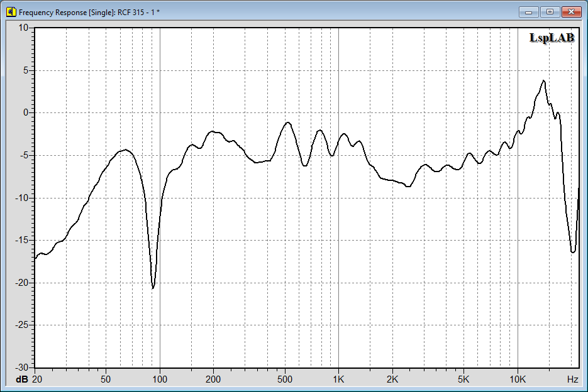Click the 5K frequency axis label
This screenshot has width=588, height=392.
[463, 379]
